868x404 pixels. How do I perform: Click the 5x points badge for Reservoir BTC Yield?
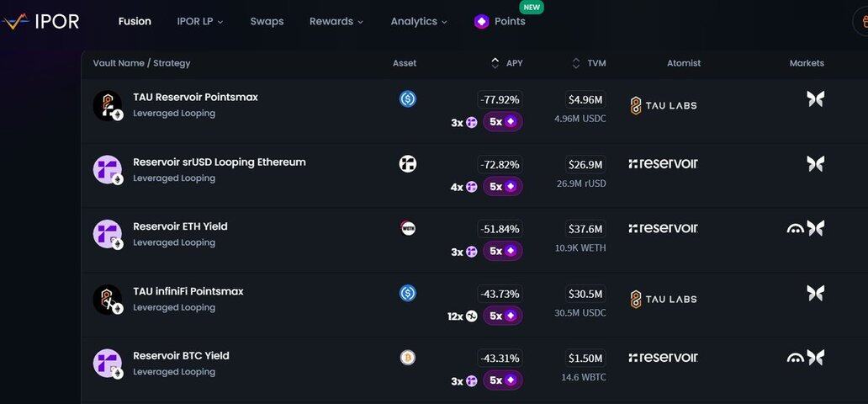click(502, 380)
